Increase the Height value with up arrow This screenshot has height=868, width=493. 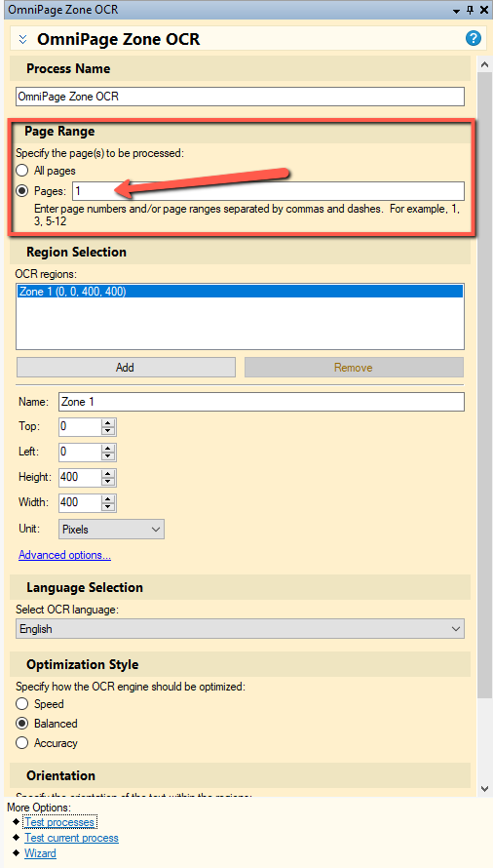108,473
